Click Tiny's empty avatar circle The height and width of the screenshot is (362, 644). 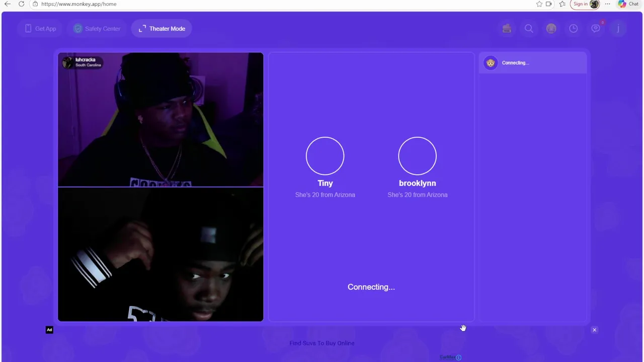point(325,156)
